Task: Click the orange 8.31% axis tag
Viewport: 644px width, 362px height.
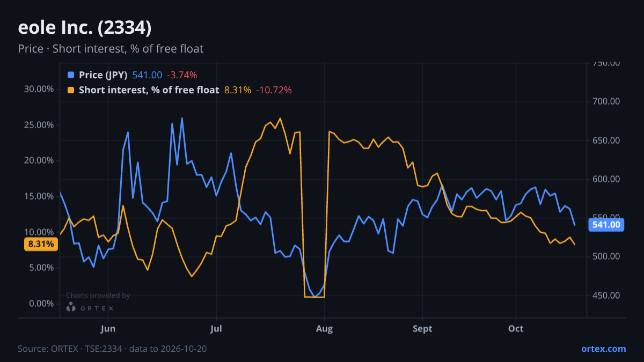Action: click(41, 244)
